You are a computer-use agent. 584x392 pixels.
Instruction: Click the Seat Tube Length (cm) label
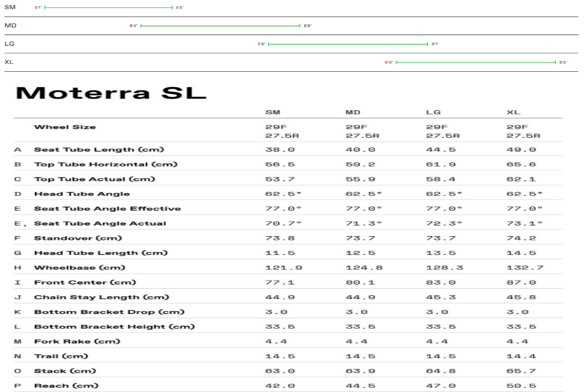pos(99,149)
